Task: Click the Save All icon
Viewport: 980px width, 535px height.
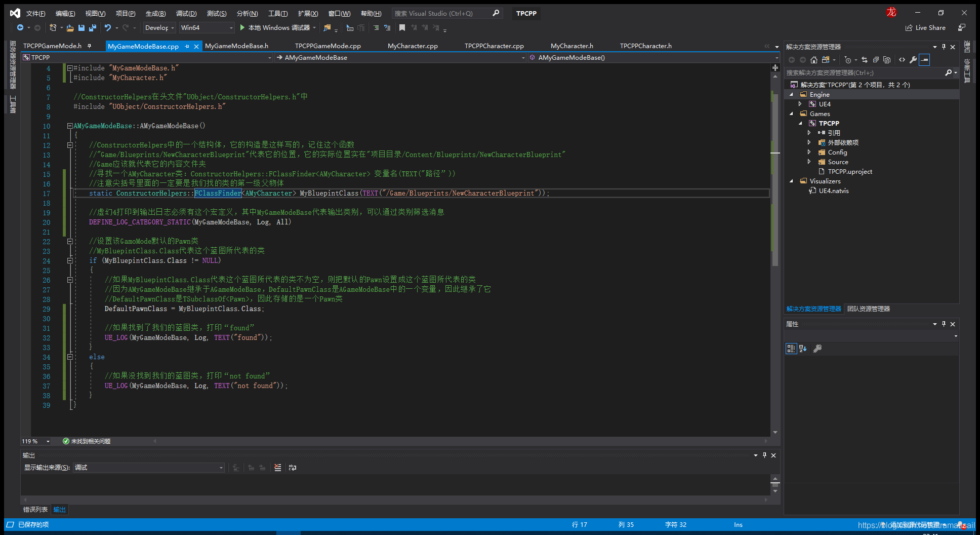Action: click(x=93, y=28)
